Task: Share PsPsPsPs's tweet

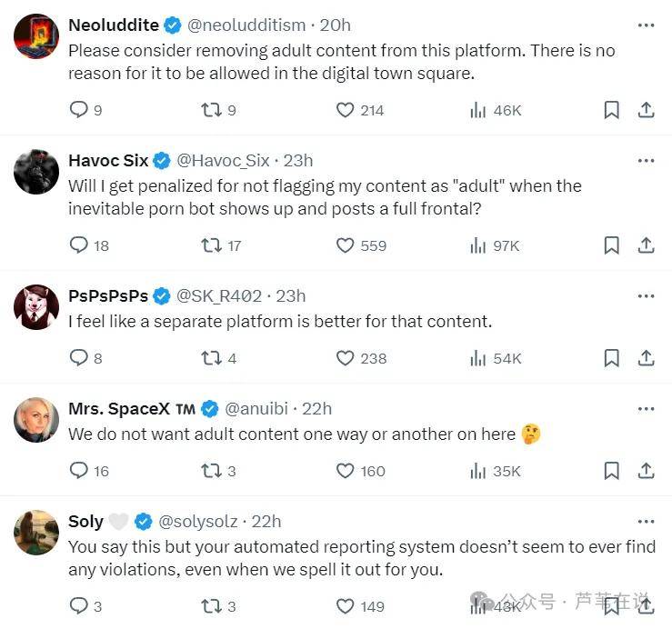Action: (646, 358)
